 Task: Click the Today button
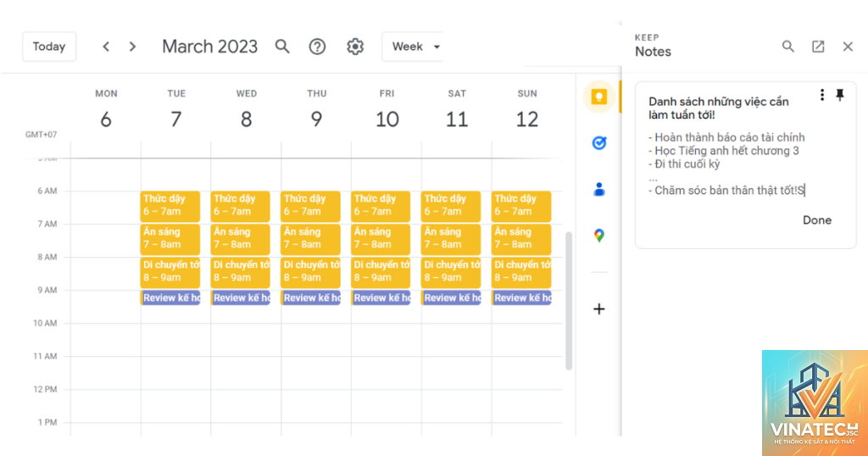49,47
